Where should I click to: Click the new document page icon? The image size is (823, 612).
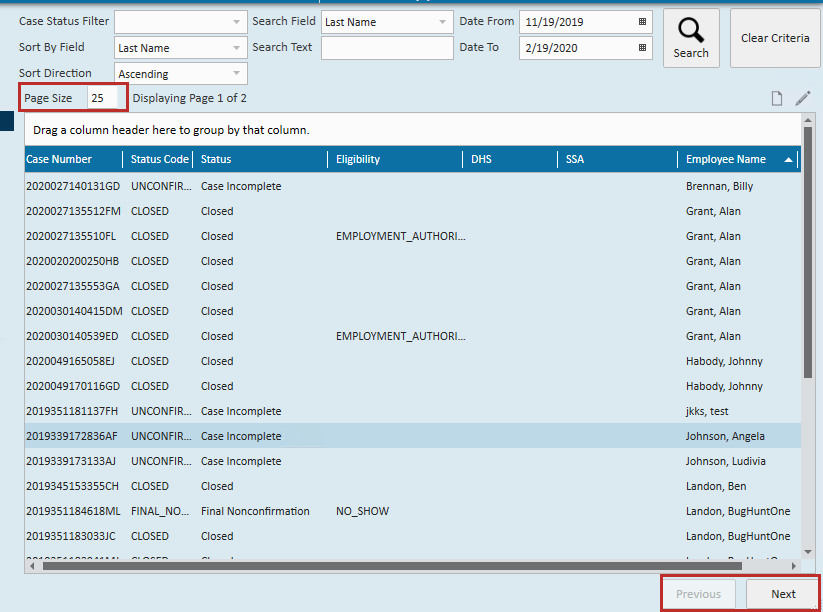(x=777, y=98)
